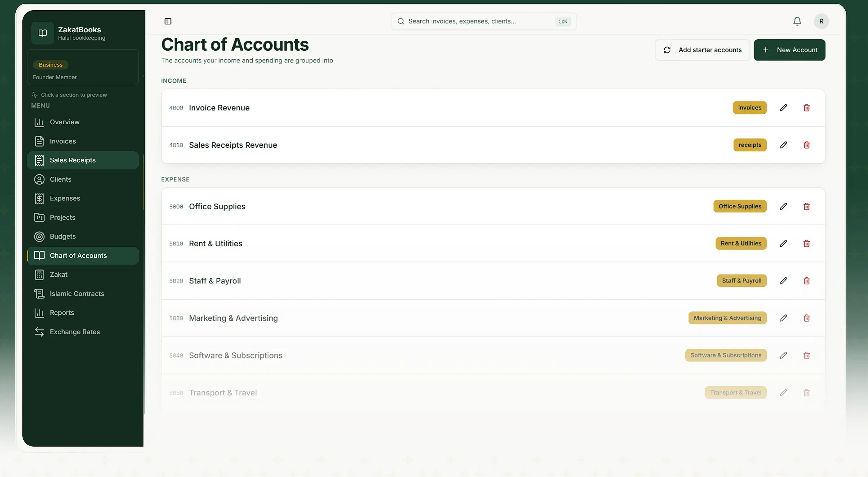Delete the Software & Subscriptions account
The width and height of the screenshot is (868, 477).
pos(806,355)
